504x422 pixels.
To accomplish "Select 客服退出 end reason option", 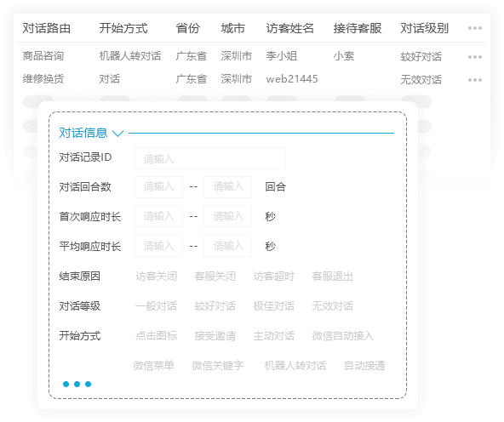I will point(332,277).
